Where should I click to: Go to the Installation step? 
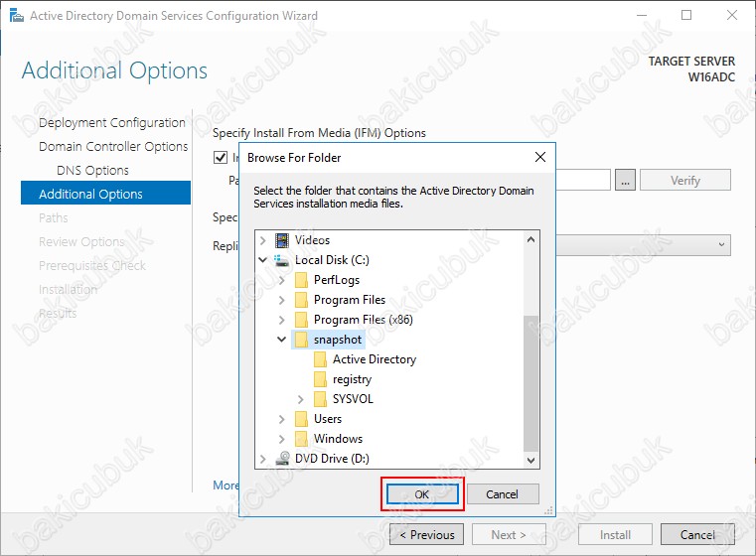[x=68, y=290]
